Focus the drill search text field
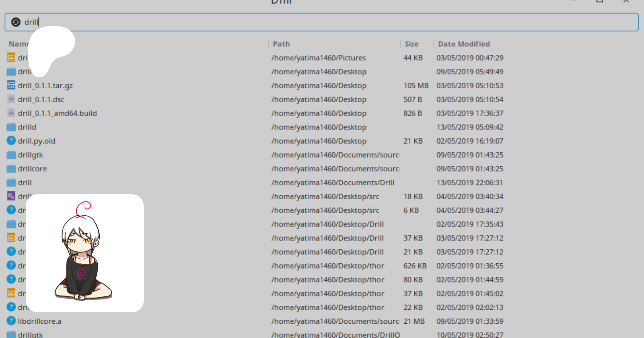Screen dimensions: 644x338 click(x=322, y=22)
